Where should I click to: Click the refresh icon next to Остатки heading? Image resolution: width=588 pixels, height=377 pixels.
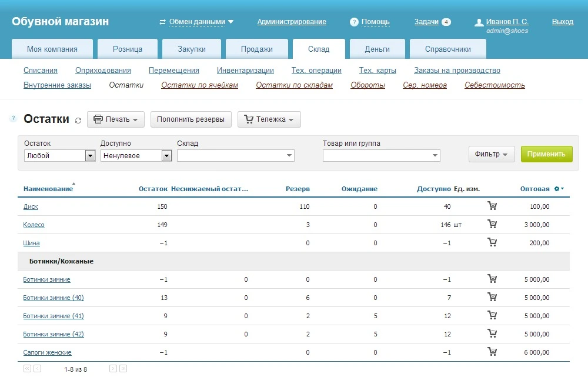[x=78, y=120]
